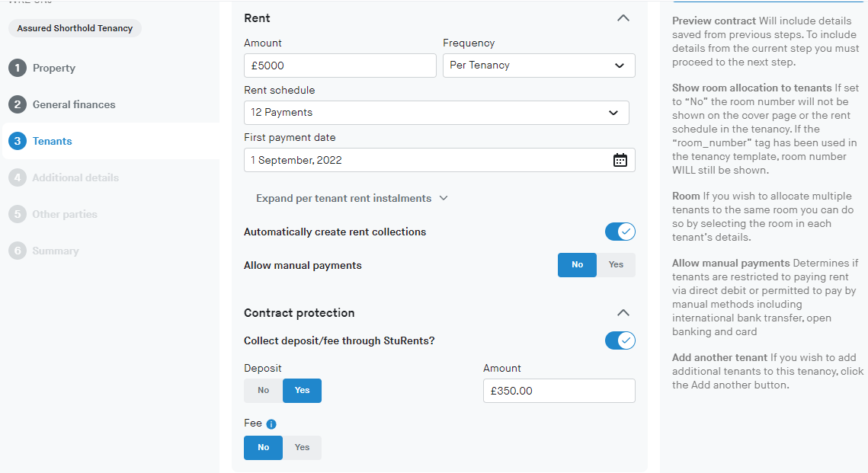
Task: Click the Assured Shorthold Tenancy tag
Action: (75, 28)
